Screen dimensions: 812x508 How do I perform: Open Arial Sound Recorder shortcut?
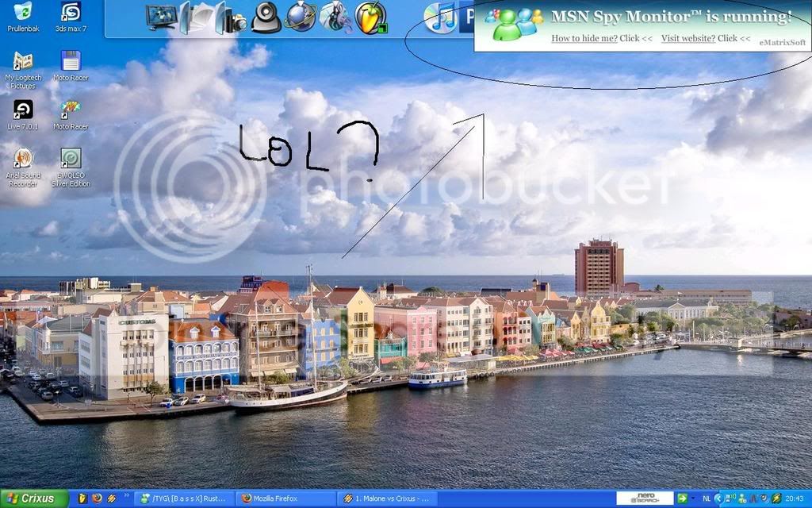[x=23, y=167]
